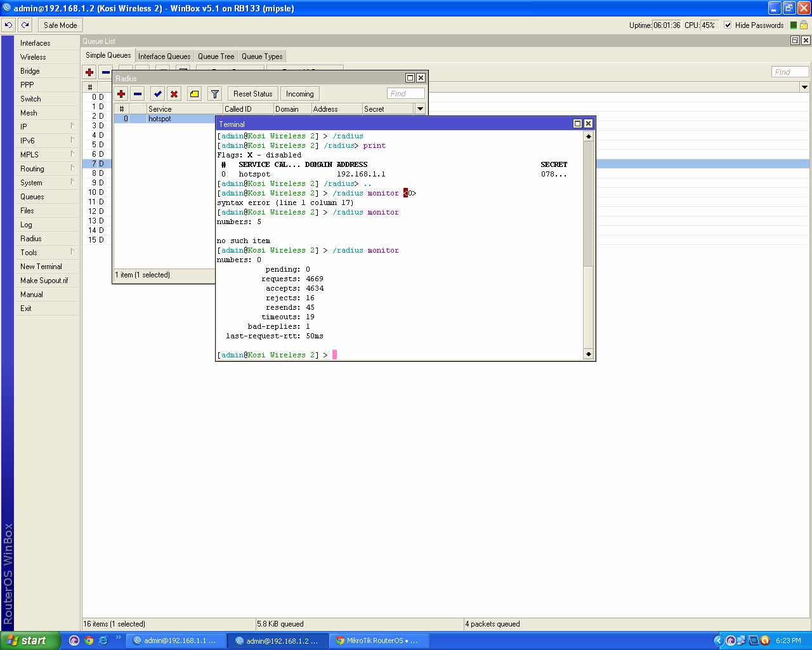
Task: Click the add (red plus) icon in Radius window
Action: 121,94
